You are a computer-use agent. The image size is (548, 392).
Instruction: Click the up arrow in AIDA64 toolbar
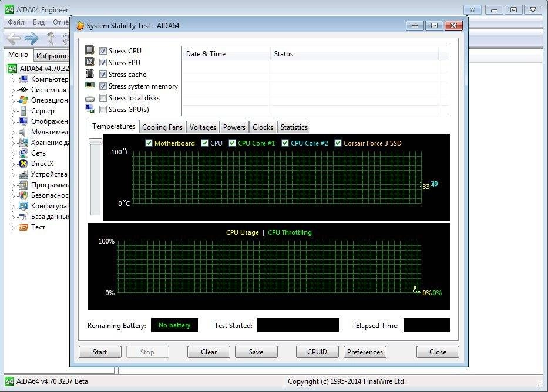(51, 38)
